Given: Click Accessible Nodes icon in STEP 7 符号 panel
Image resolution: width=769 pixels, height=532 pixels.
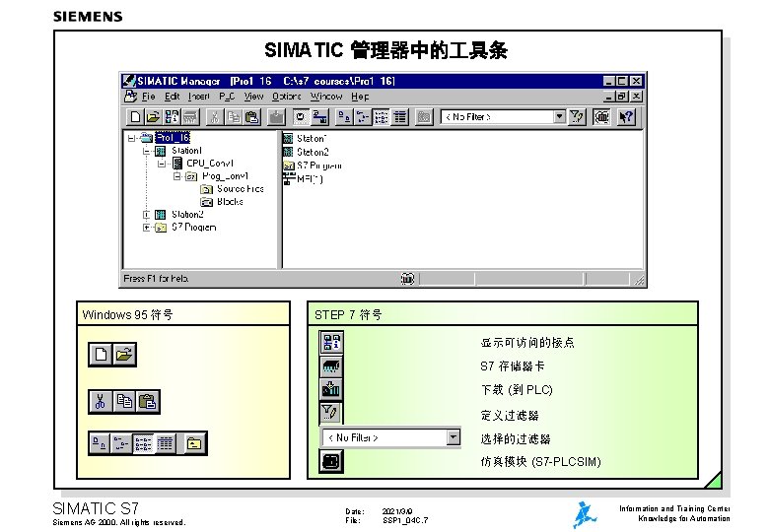Looking at the screenshot, I should [x=331, y=342].
